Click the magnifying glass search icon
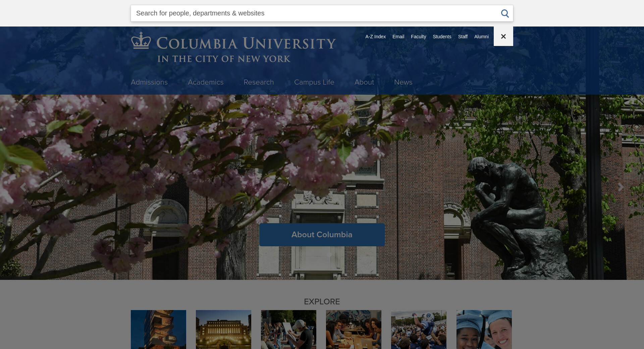644x349 pixels. coord(505,13)
